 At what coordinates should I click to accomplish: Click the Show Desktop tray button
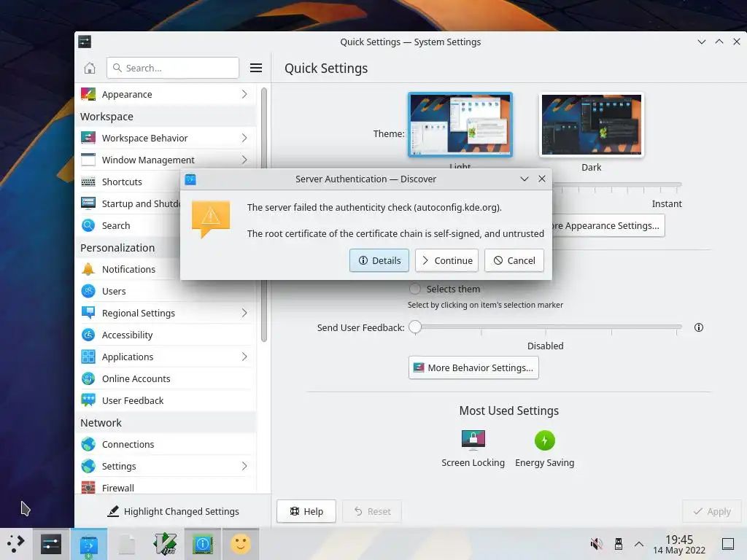pos(728,544)
